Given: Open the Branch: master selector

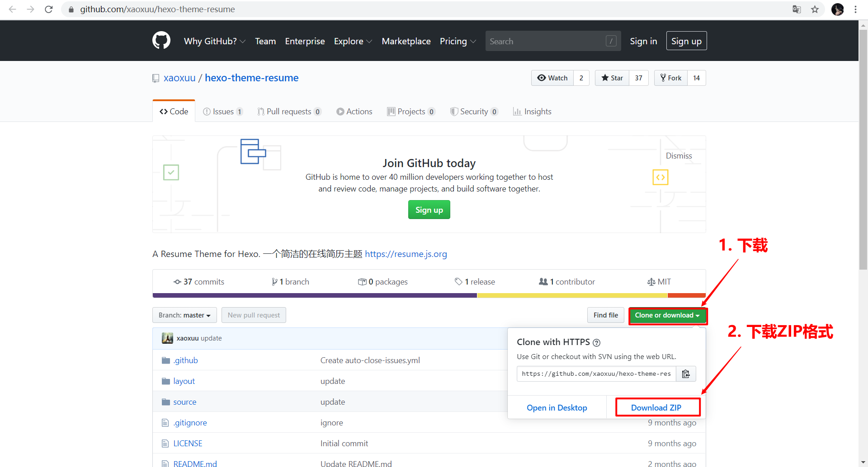Looking at the screenshot, I should click(184, 315).
